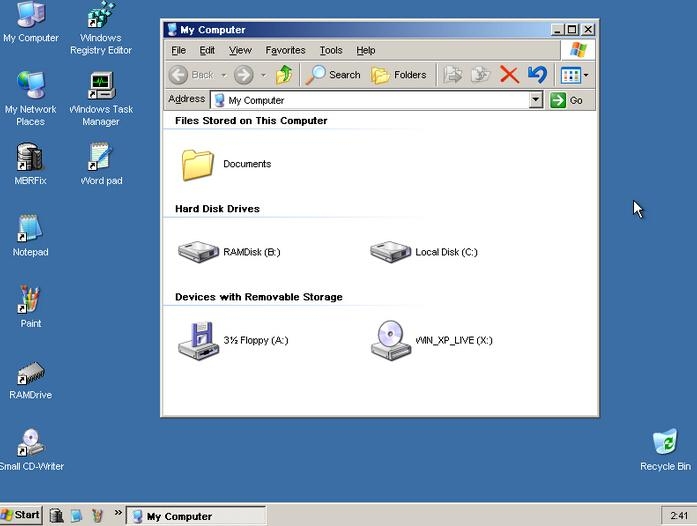Launch the Word pad shortcut
Screen dimensions: 697x526
101,164
